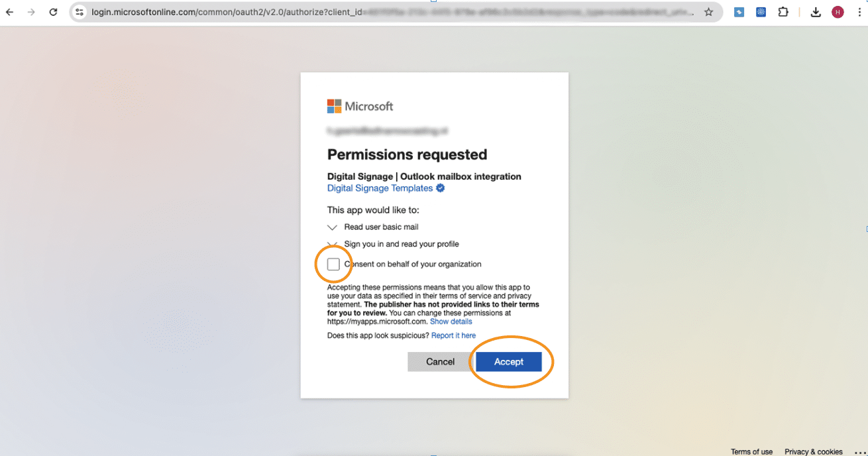Check Consent on behalf of your organization

[333, 264]
